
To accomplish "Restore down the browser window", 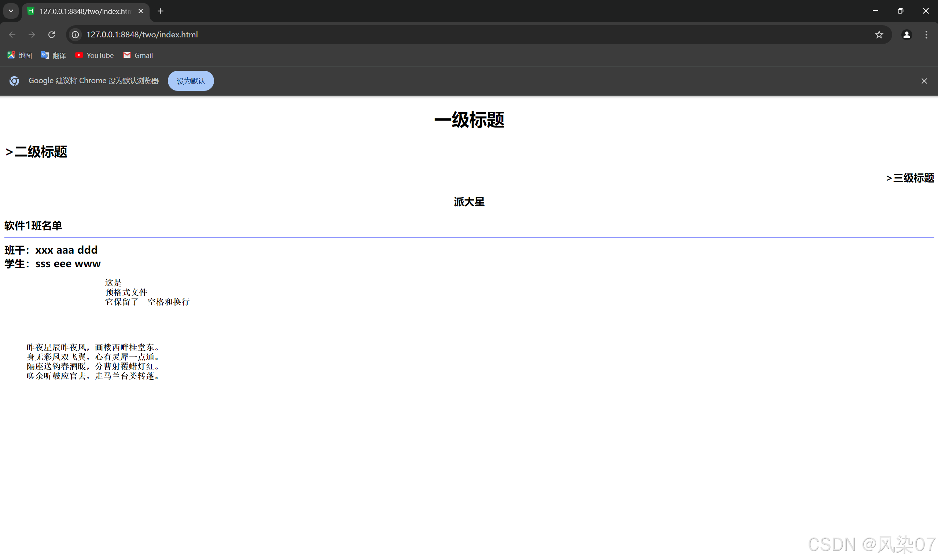I will [x=900, y=11].
